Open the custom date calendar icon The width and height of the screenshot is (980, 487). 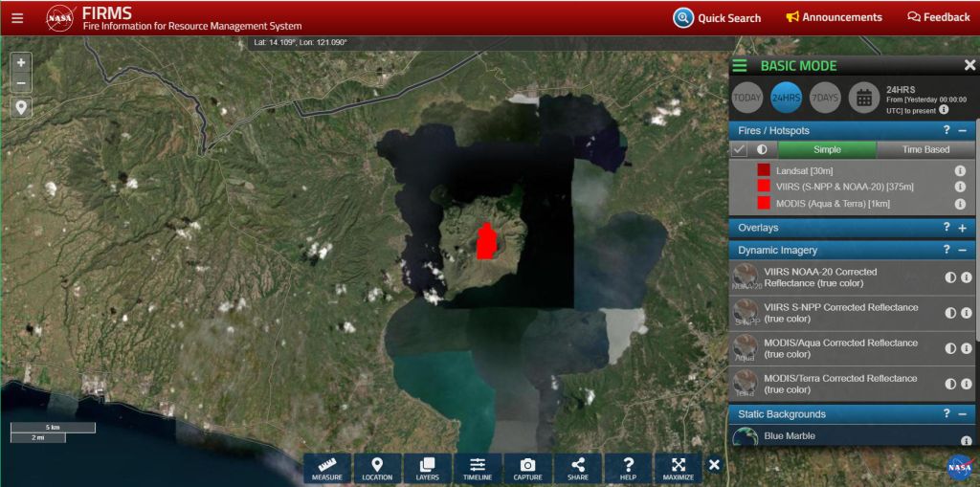(863, 98)
